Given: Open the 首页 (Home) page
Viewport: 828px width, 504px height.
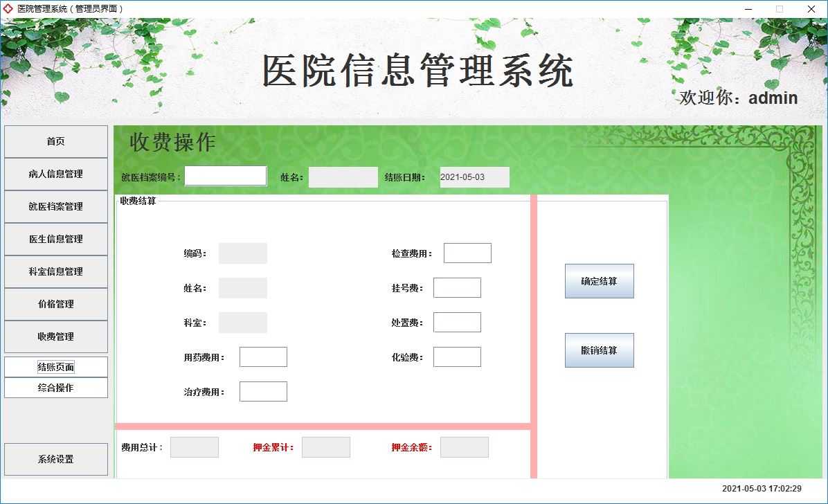Looking at the screenshot, I should point(55,141).
